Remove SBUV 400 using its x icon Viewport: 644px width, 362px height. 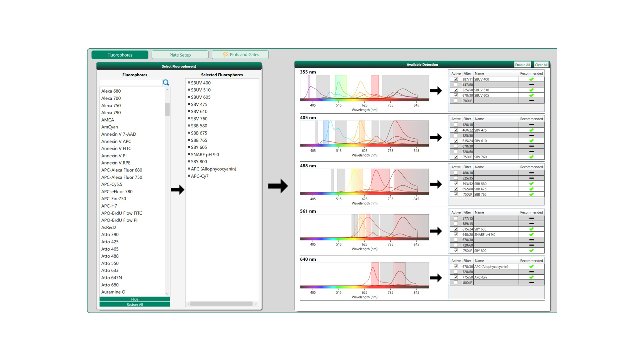click(189, 83)
